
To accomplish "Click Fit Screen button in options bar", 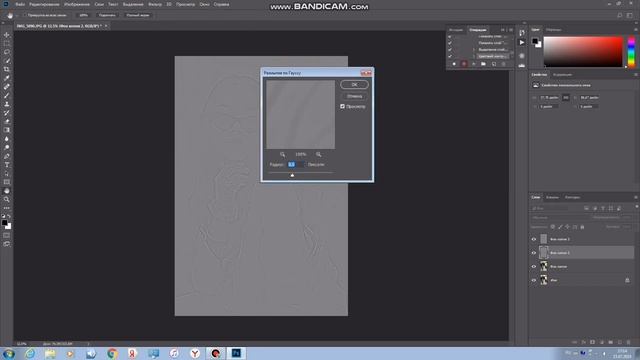I will tap(107, 15).
